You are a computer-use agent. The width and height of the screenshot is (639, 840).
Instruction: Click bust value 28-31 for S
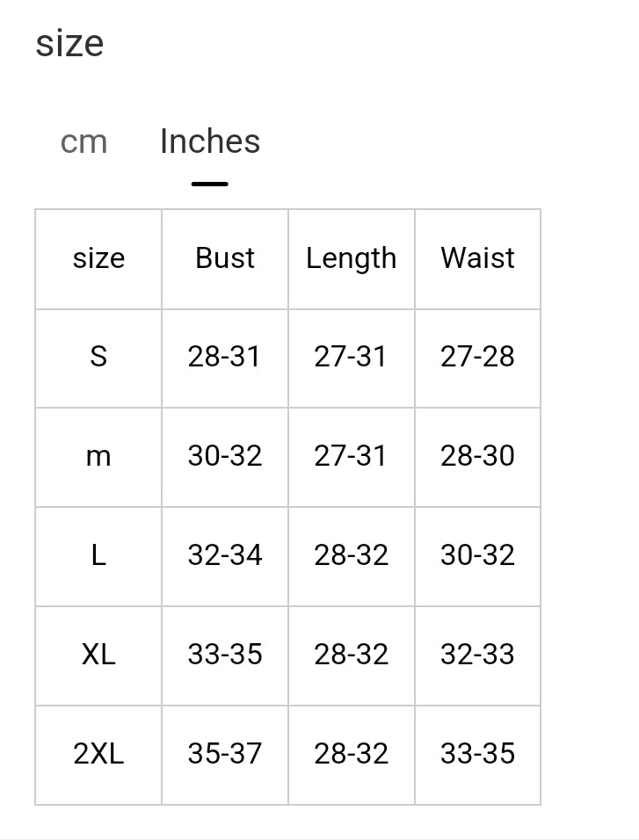tap(225, 357)
